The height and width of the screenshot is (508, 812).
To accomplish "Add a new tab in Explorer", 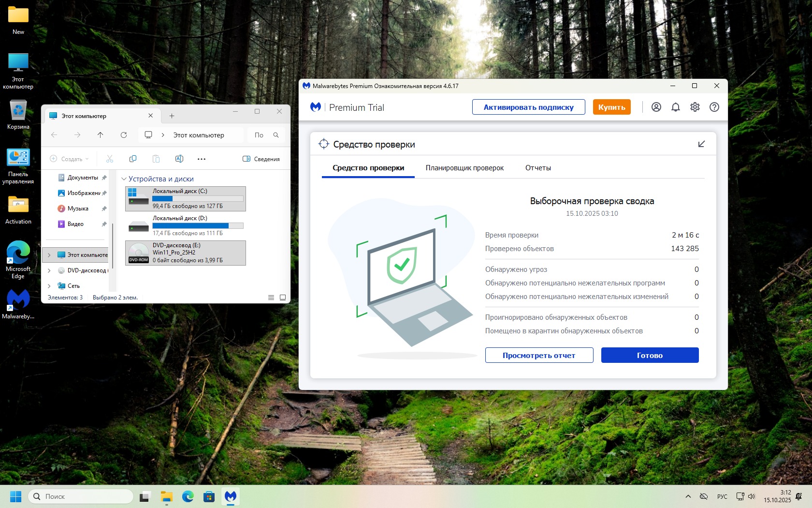I will pos(172,116).
